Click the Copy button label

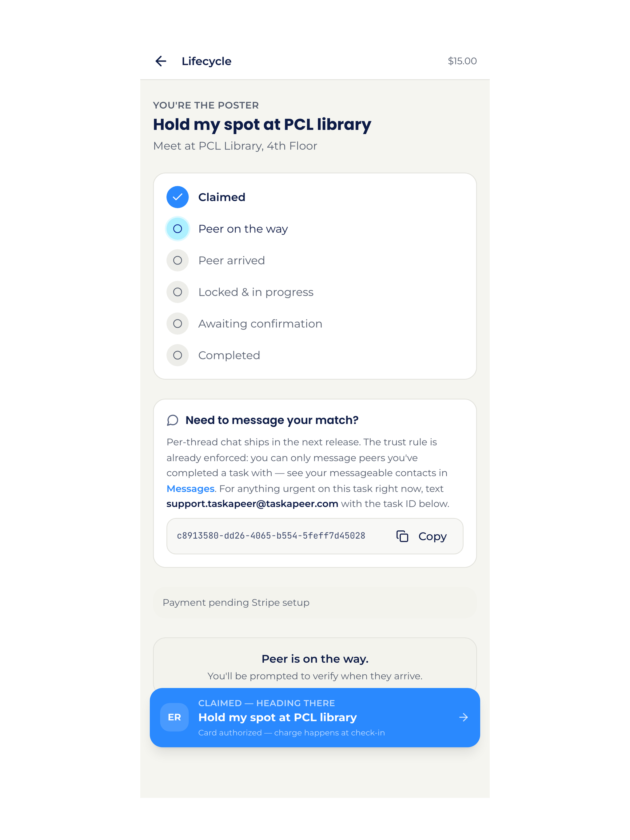point(433,536)
